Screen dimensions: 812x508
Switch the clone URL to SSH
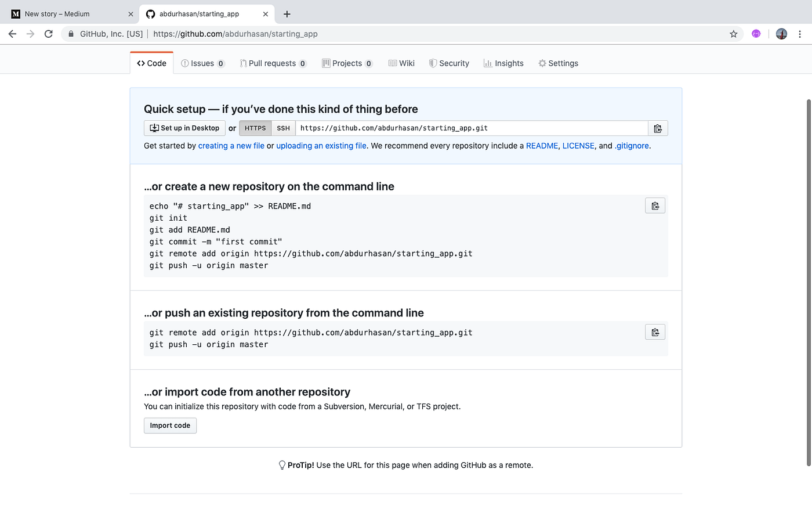click(283, 128)
